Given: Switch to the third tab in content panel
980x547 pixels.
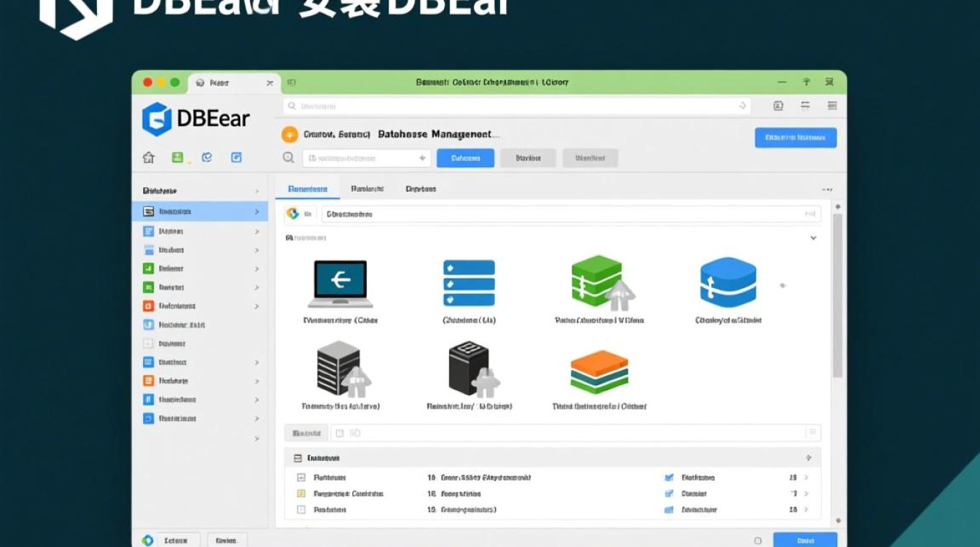Looking at the screenshot, I should [421, 189].
